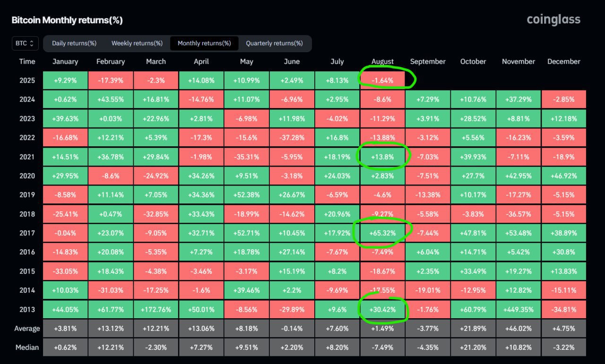Viewport: 605px width, 364px height.
Task: Click the Median value for December
Action: [564, 347]
